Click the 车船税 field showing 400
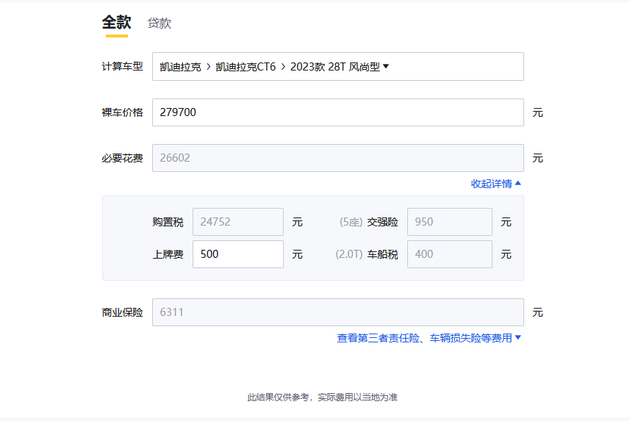630x421 pixels. [x=449, y=254]
